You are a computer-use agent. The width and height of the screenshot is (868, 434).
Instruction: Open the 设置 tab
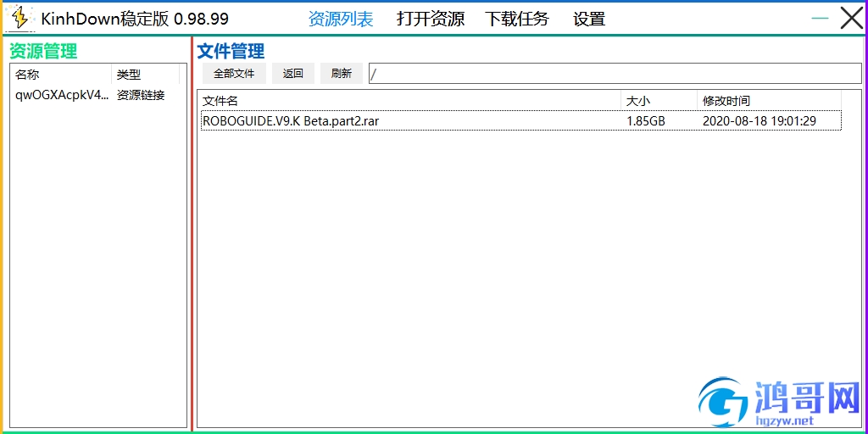pyautogui.click(x=589, y=19)
